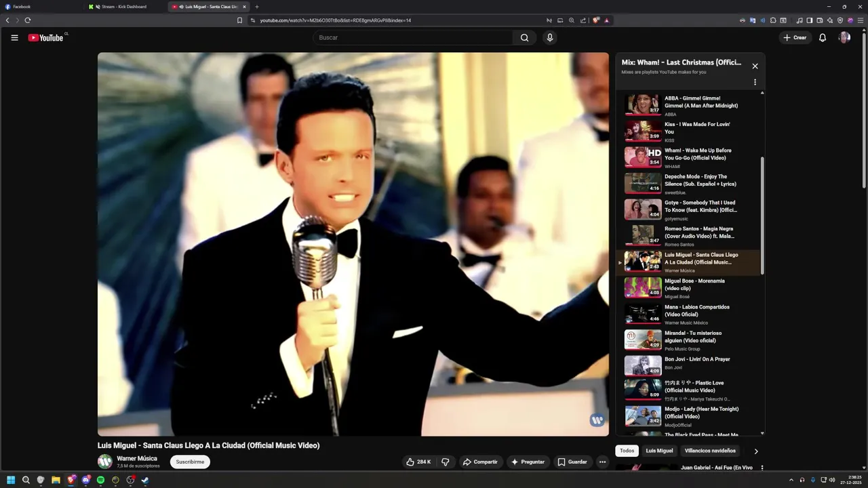The height and width of the screenshot is (488, 868).
Task: Open YouTube notifications bell
Action: [823, 38]
